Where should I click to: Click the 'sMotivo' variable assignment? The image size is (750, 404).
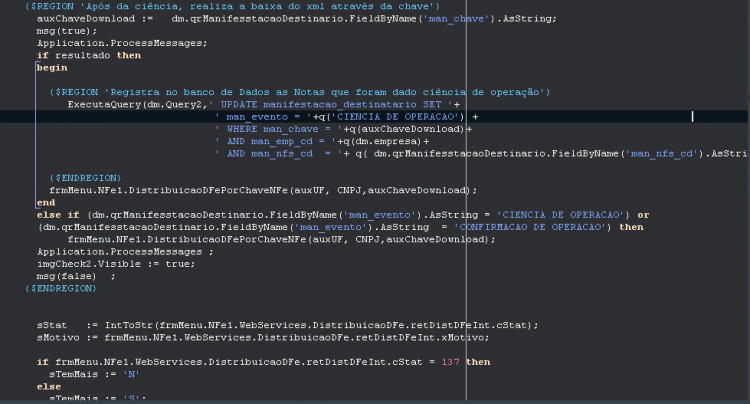tap(58, 338)
